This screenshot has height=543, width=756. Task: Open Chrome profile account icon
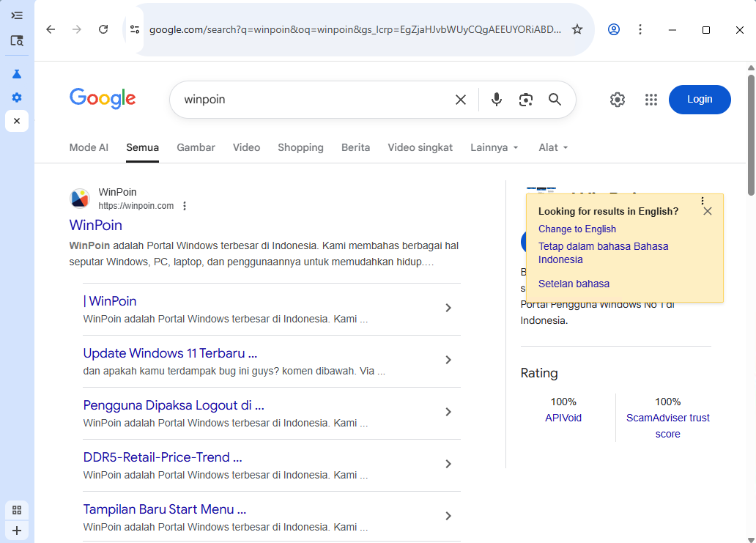(x=614, y=29)
